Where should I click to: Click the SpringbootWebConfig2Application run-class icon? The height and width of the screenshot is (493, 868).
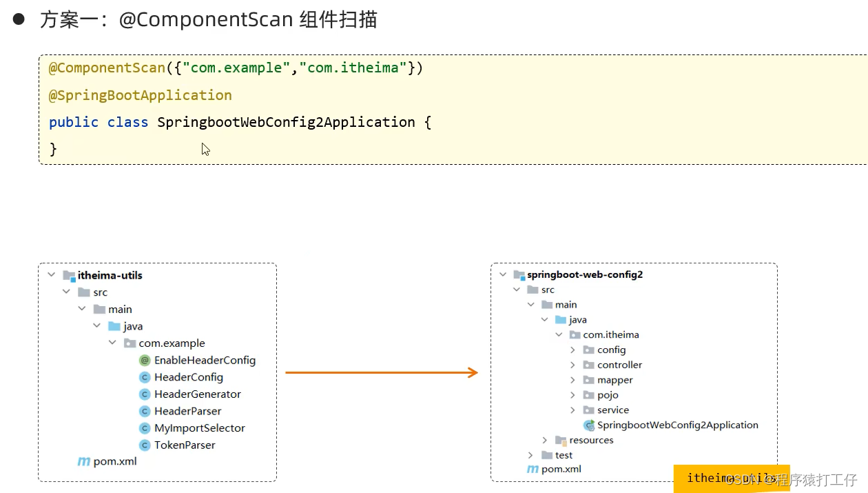click(589, 425)
